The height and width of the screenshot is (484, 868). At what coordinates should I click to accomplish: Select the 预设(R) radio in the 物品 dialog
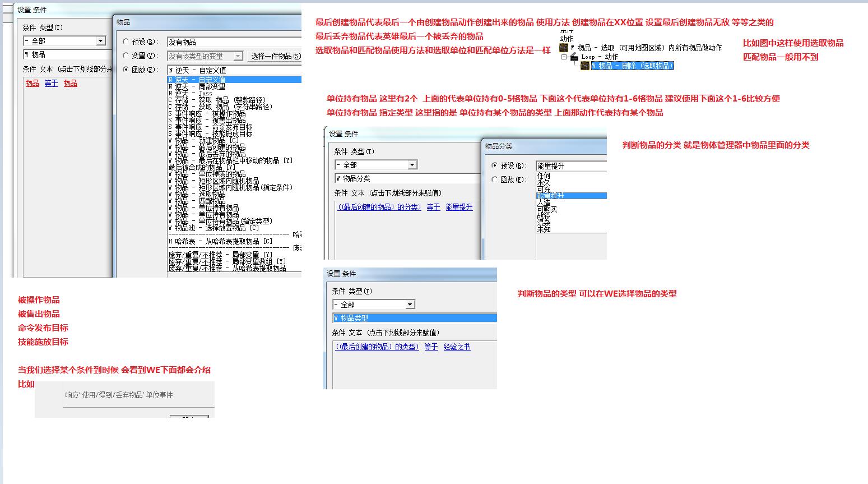[126, 42]
